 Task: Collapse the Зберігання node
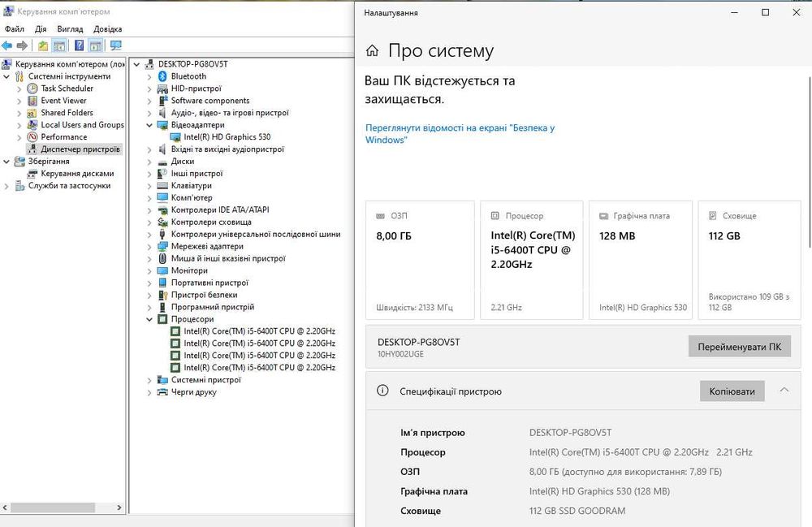(6, 162)
